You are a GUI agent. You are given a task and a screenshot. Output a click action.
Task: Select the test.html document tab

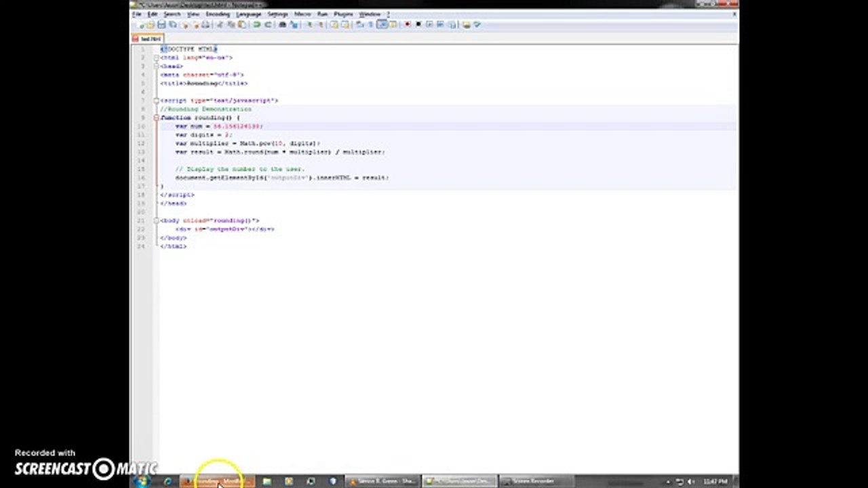pos(149,39)
